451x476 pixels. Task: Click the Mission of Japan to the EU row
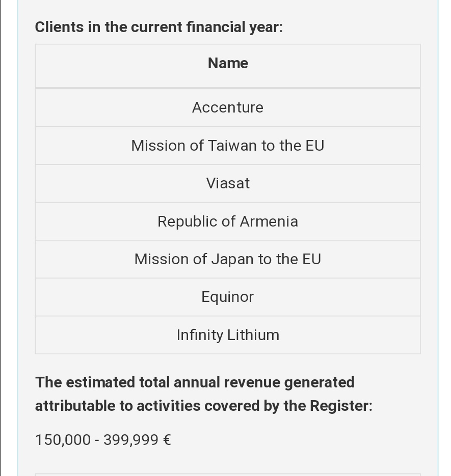click(228, 259)
